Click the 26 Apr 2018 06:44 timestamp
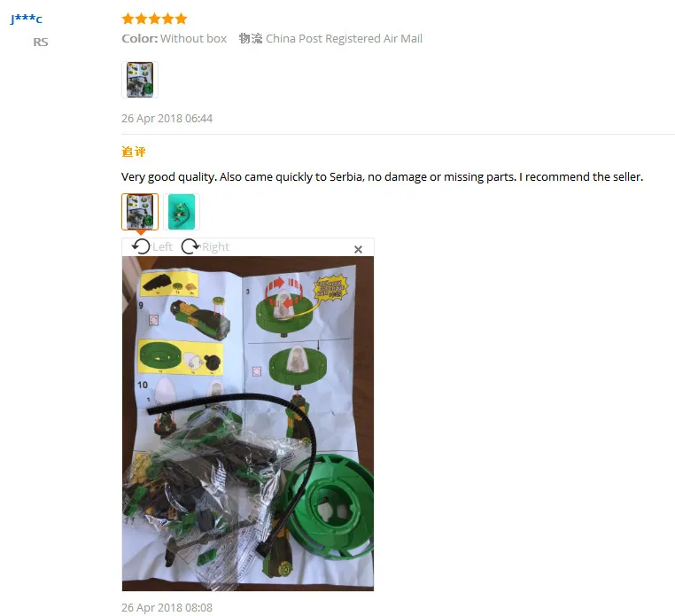Screen dimensions: 675x616 coord(167,119)
